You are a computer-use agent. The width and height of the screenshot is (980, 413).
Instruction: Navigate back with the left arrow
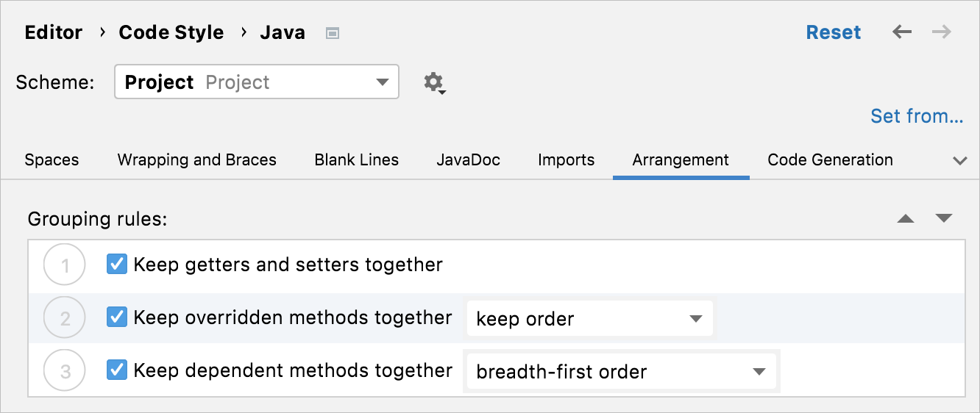[x=902, y=32]
